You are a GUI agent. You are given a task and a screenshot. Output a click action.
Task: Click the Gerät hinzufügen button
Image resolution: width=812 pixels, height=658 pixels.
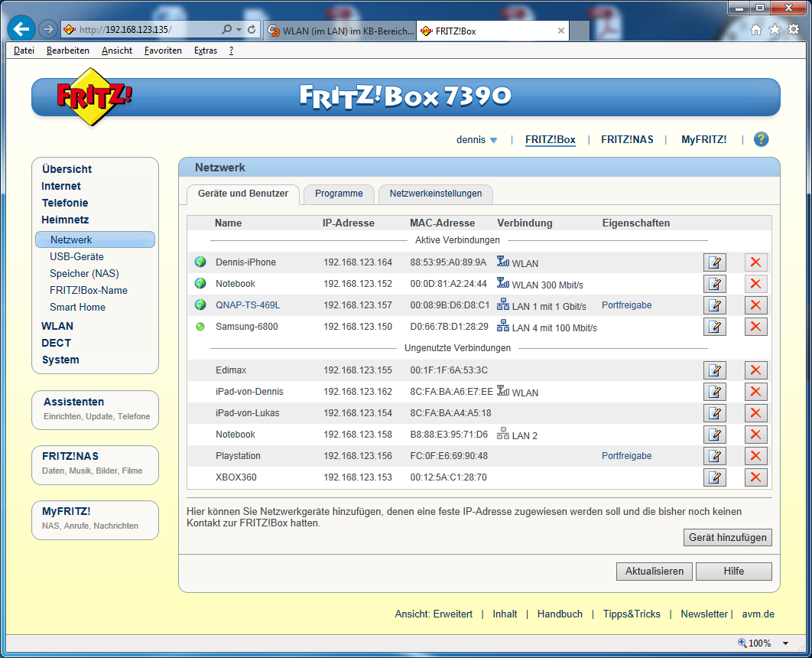(x=728, y=538)
